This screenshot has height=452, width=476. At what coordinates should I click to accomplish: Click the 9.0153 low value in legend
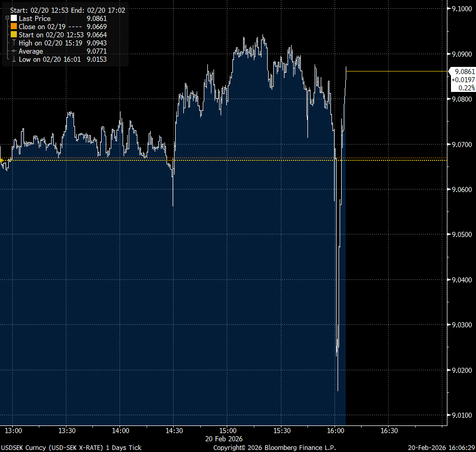pyautogui.click(x=97, y=59)
